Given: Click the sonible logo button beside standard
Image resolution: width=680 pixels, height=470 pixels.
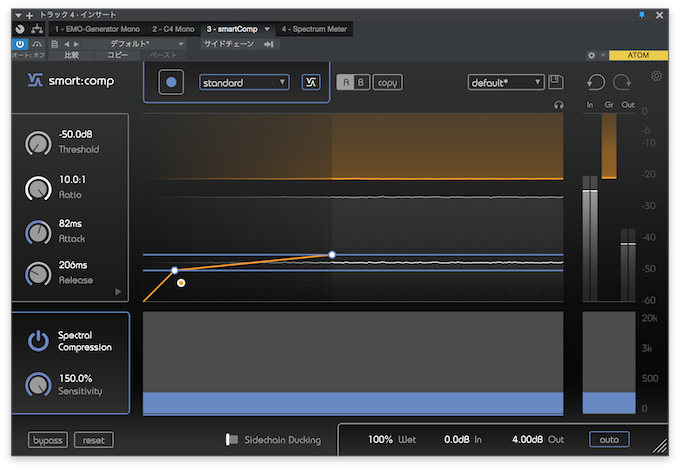Looking at the screenshot, I should coord(311,82).
